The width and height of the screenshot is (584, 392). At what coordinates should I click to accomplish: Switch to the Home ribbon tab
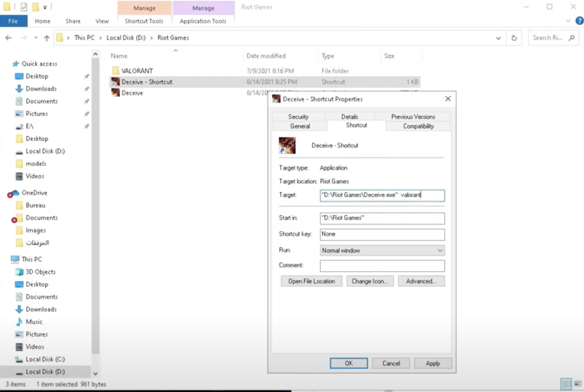coord(42,21)
